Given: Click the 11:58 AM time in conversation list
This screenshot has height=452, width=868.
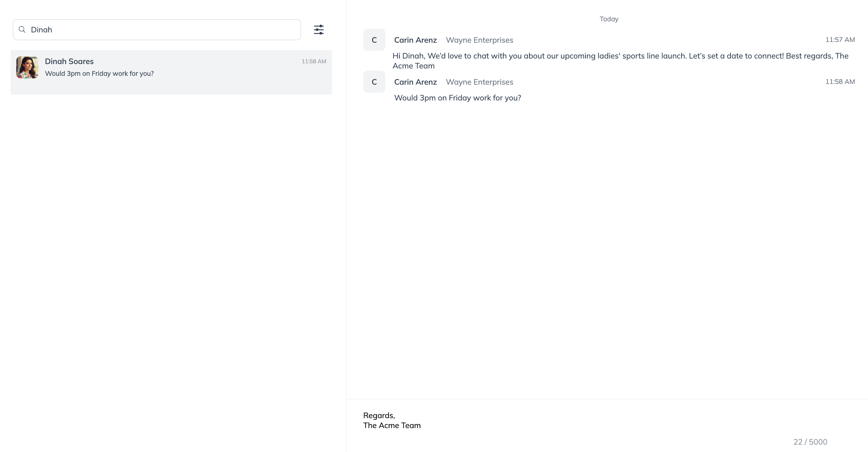Looking at the screenshot, I should pyautogui.click(x=314, y=61).
